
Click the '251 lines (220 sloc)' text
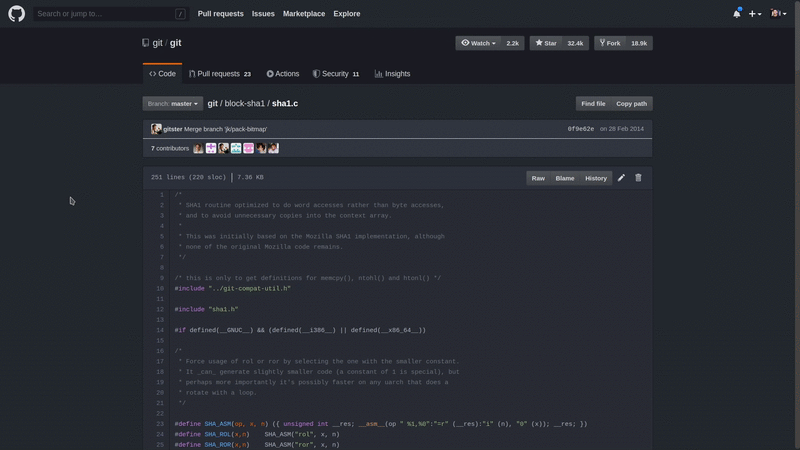pyautogui.click(x=188, y=178)
